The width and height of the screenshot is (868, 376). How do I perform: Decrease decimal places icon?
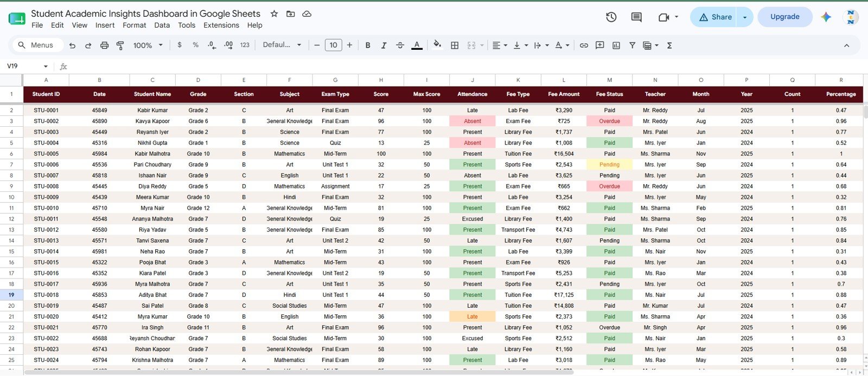click(x=212, y=45)
